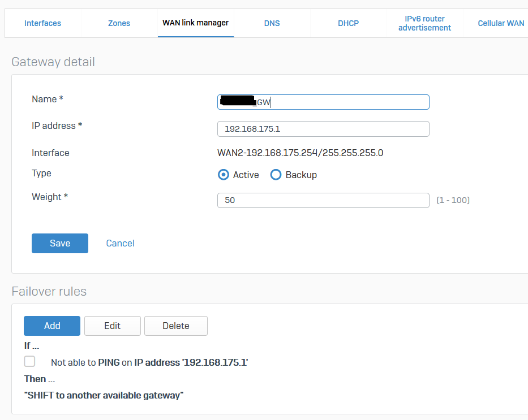Select the Active gateway type
The height and width of the screenshot is (420, 528).
(x=224, y=175)
